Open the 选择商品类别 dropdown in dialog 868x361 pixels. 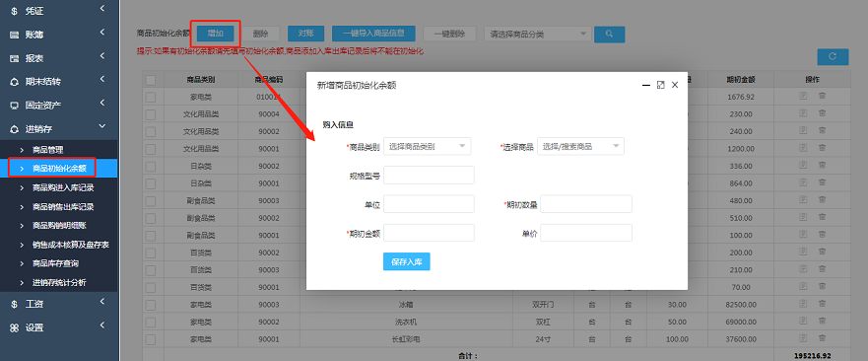[x=427, y=146]
